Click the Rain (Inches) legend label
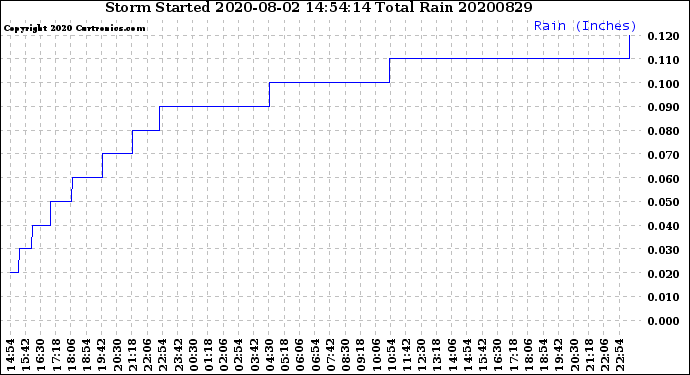This screenshot has height=375, width=690. coord(585,26)
